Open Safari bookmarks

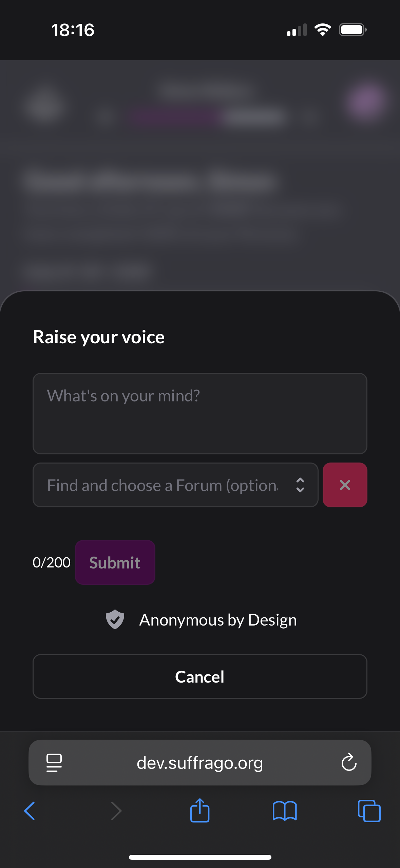285,811
